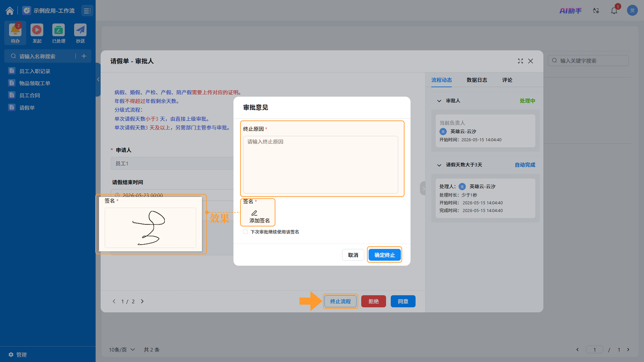Expand the 请假单 dialog to fullscreen
Screen dimensions: 644x362
(x=521, y=61)
